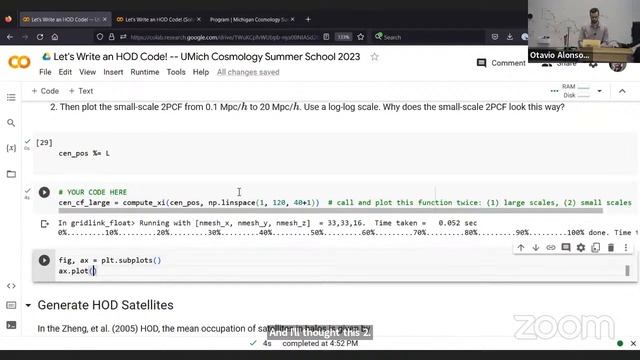The width and height of the screenshot is (640, 360).
Task: Open the table of contents sidebar icon
Action: point(11,97)
